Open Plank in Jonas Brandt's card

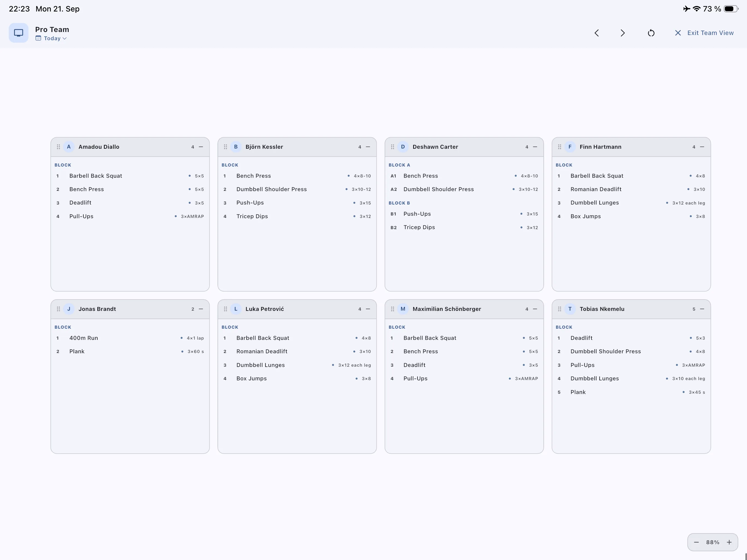click(x=130, y=352)
